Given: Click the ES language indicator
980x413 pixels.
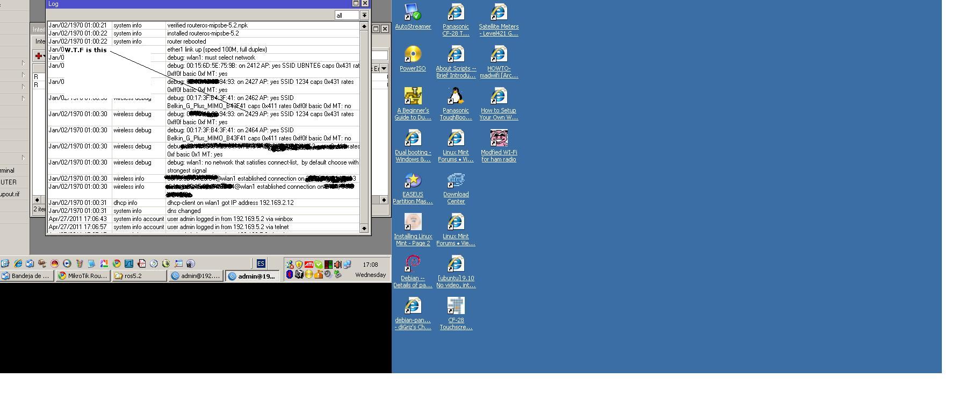Looking at the screenshot, I should point(261,264).
